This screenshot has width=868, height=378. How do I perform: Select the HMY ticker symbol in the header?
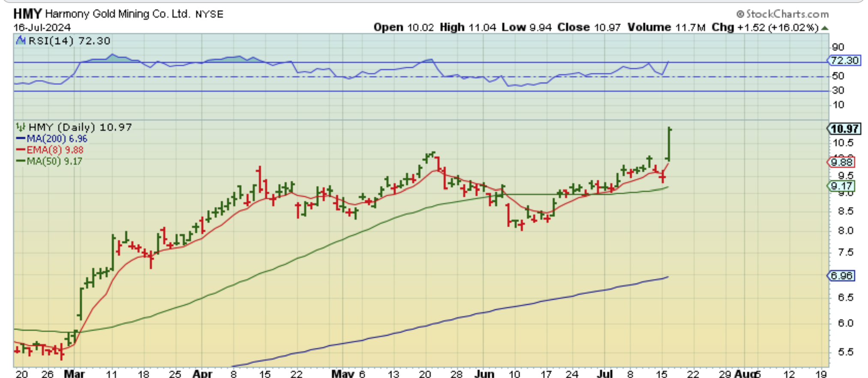point(27,14)
